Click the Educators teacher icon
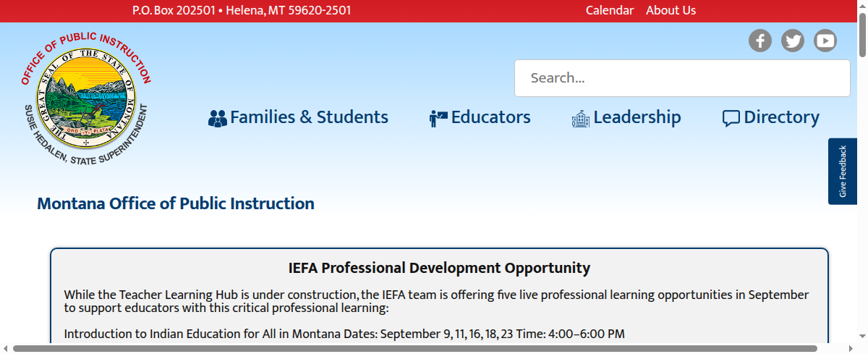Image resolution: width=868 pixels, height=354 pixels. (438, 118)
